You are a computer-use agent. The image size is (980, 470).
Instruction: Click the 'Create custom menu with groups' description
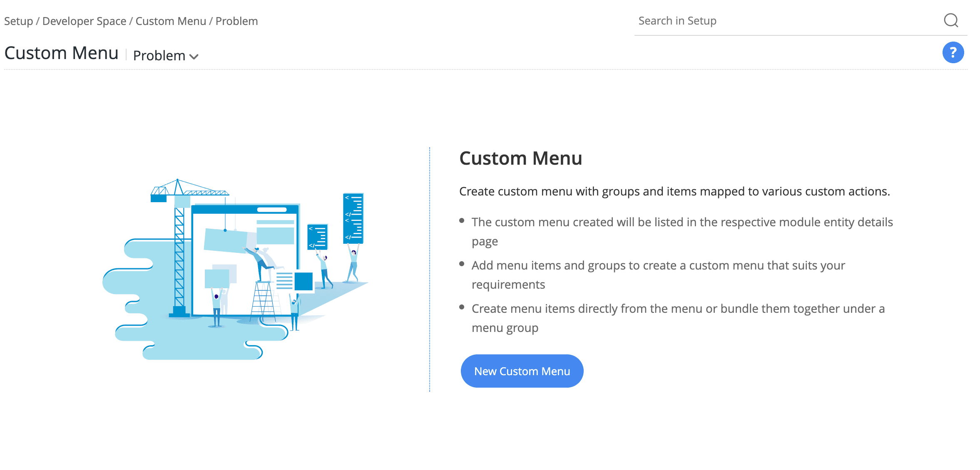(x=674, y=191)
